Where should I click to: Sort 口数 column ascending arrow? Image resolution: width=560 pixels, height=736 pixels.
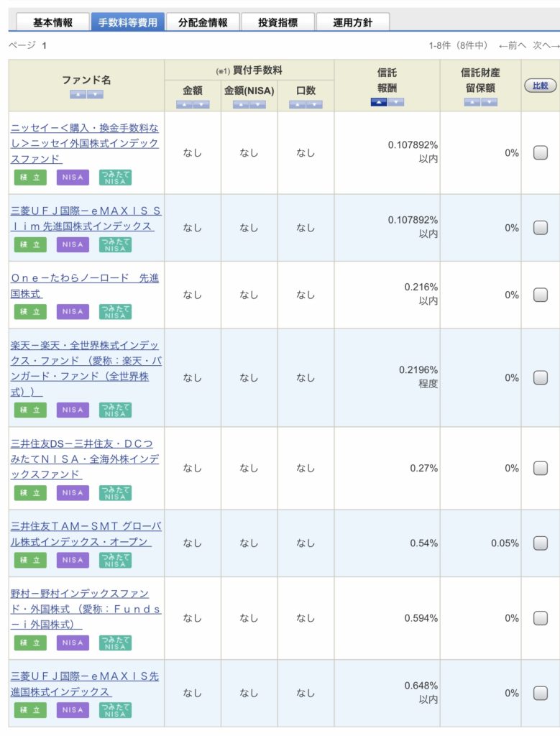[297, 104]
